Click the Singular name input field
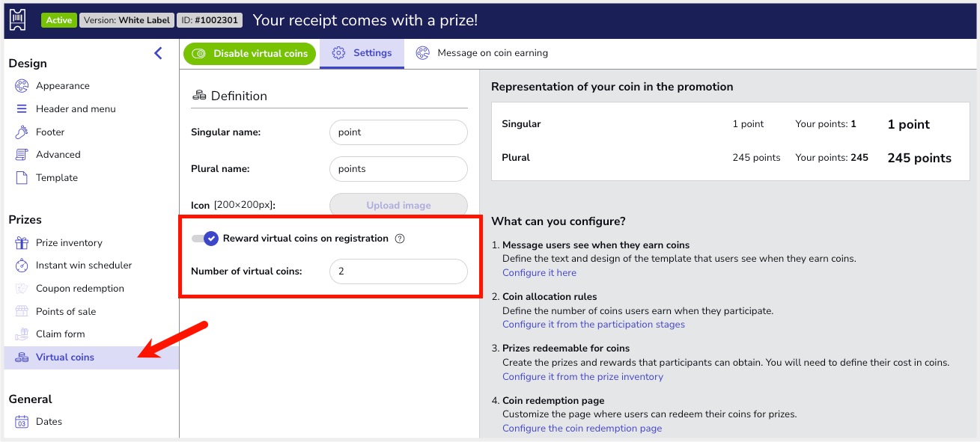Image resolution: width=980 pixels, height=442 pixels. (398, 132)
